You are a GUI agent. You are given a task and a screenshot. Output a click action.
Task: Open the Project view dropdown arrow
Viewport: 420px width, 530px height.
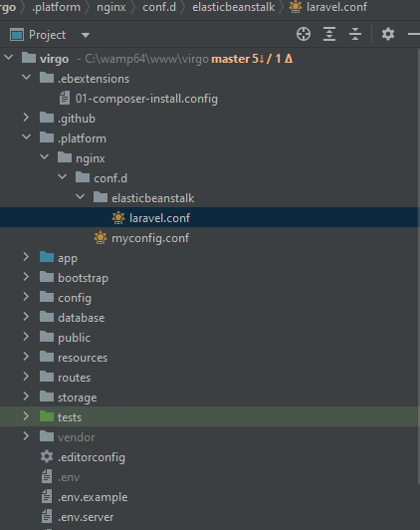86,35
